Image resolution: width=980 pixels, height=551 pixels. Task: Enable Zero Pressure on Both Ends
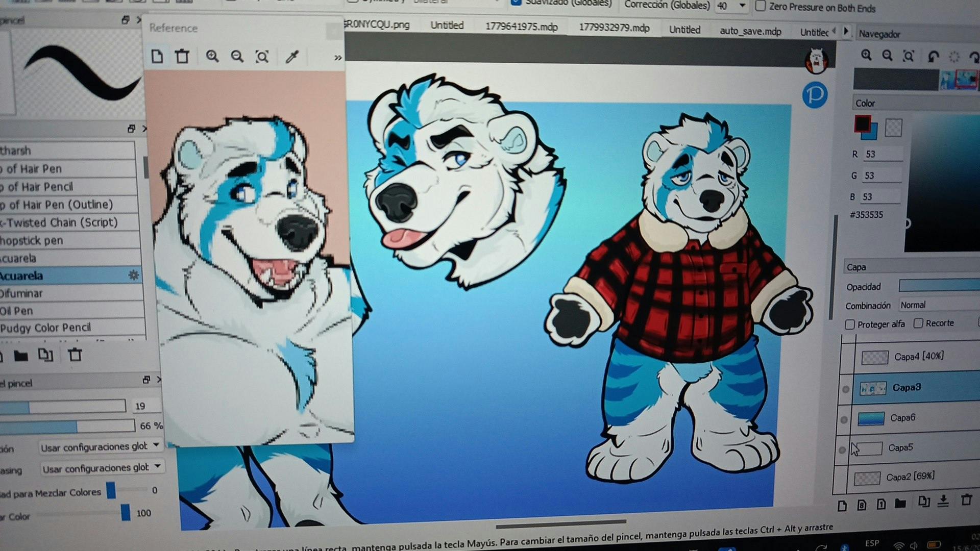[761, 6]
